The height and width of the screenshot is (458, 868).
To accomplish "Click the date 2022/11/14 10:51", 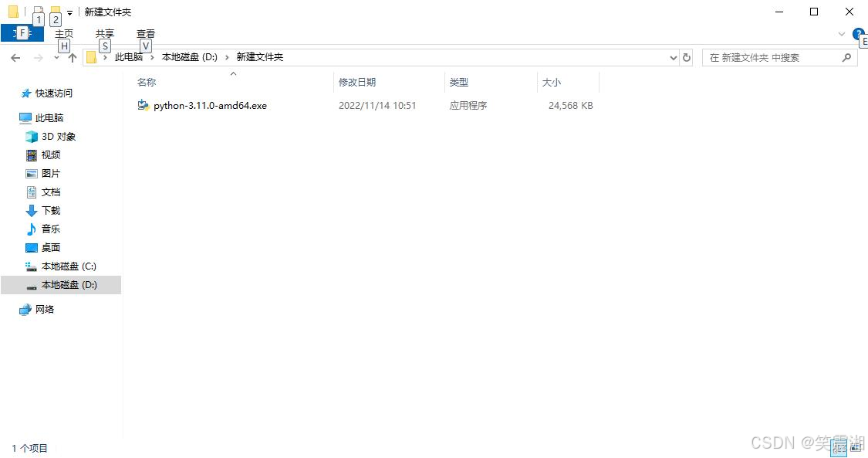I will 377,105.
